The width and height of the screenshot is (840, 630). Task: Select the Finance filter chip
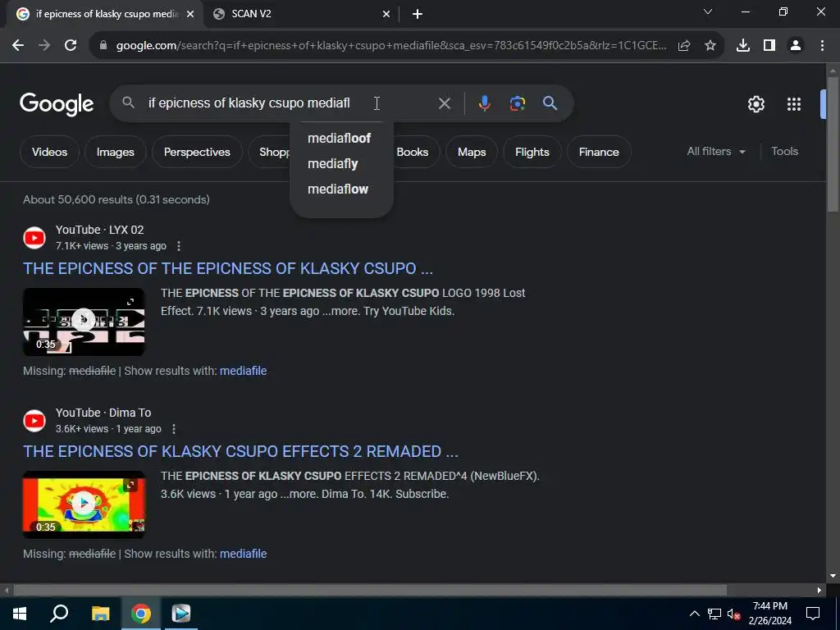(599, 152)
